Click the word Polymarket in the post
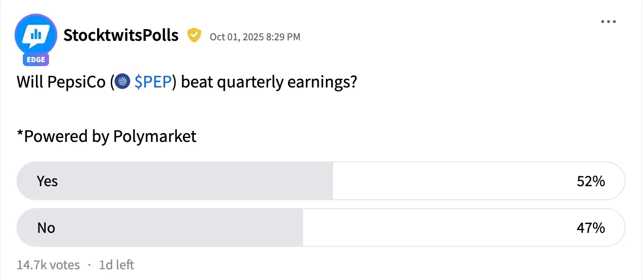 click(x=155, y=136)
